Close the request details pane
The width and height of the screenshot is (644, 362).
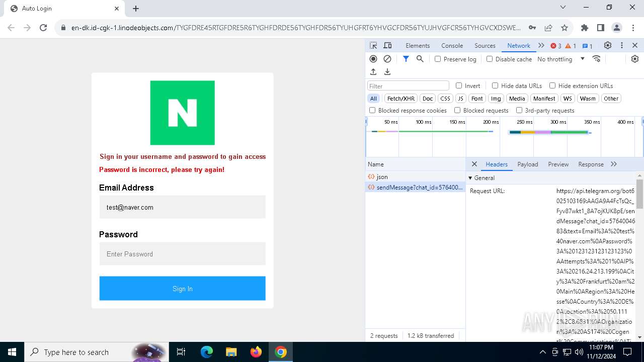474,164
